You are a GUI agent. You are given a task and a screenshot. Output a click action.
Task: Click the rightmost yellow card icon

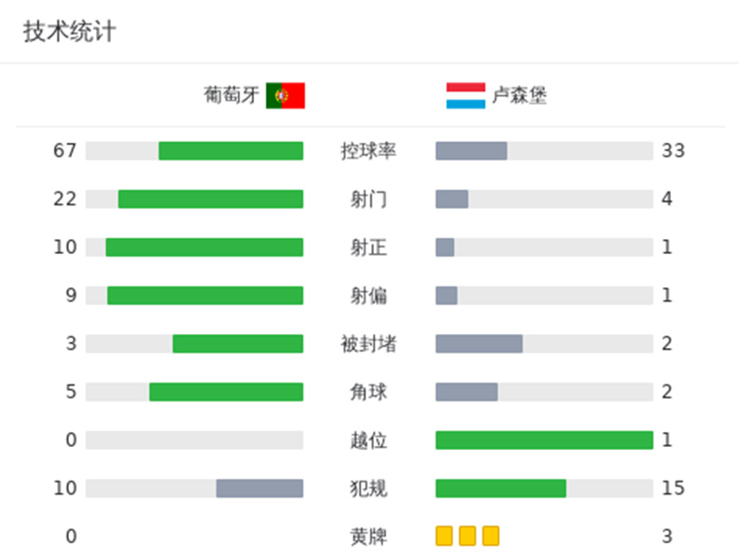(491, 536)
